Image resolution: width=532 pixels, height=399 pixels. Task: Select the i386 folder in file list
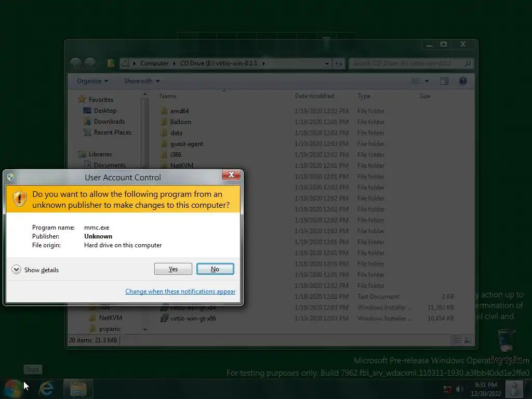[176, 155]
